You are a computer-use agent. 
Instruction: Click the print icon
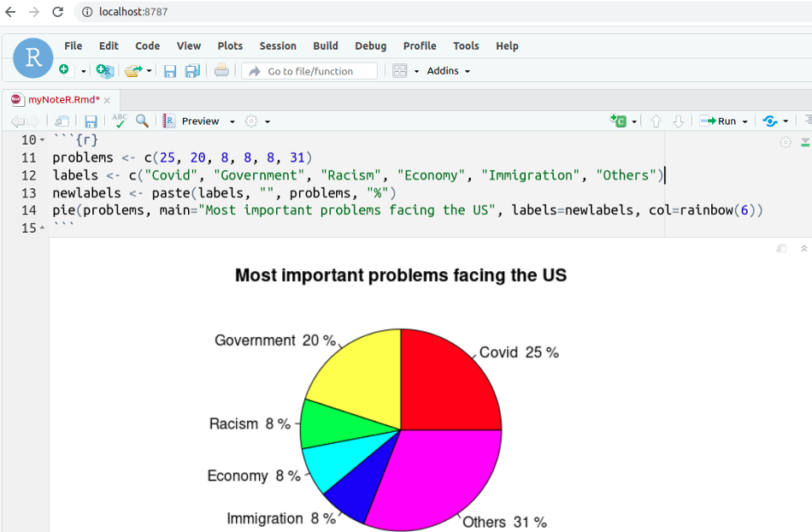coord(221,71)
